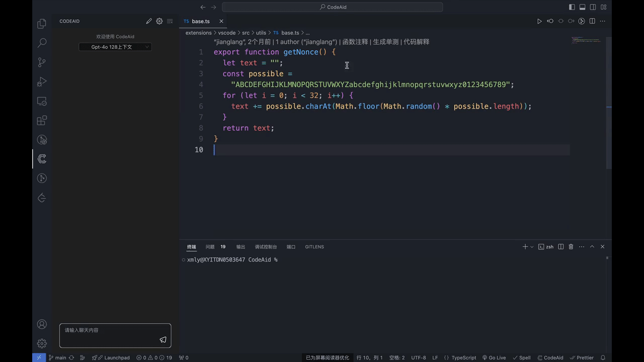Change UTF-8 encoding in status bar

point(419,357)
